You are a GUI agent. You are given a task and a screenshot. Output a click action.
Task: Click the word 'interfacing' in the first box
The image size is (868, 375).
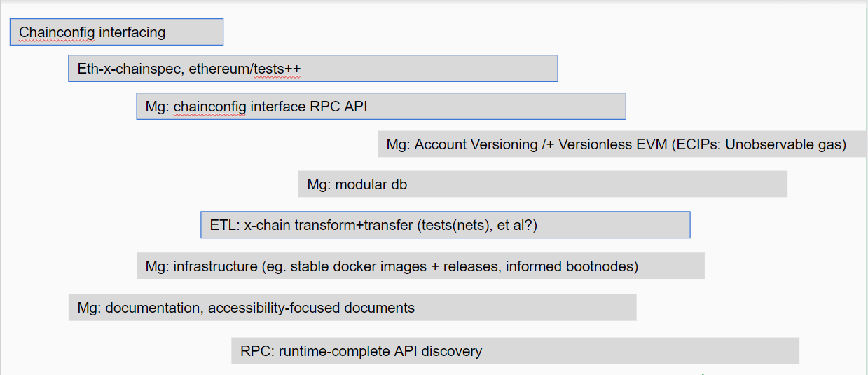pyautogui.click(x=132, y=32)
